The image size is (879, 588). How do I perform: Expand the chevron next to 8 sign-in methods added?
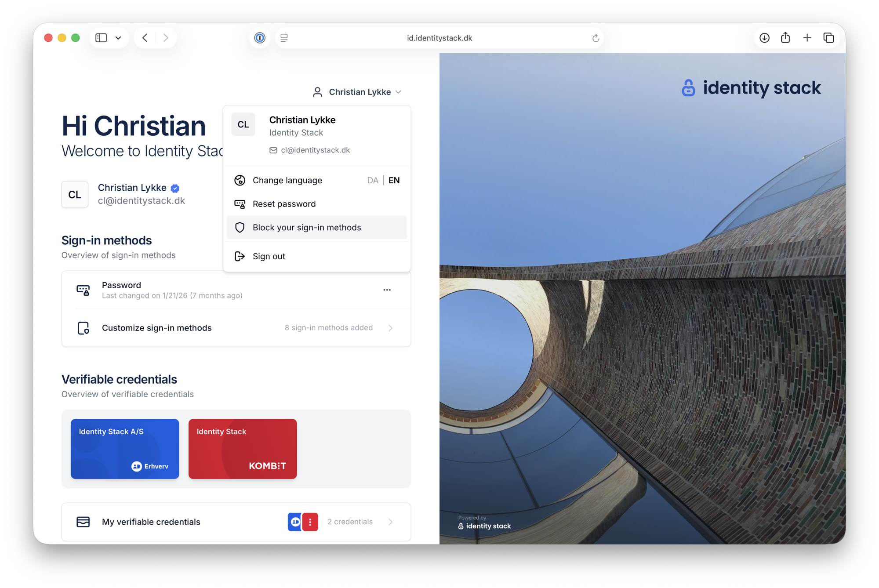coord(390,328)
